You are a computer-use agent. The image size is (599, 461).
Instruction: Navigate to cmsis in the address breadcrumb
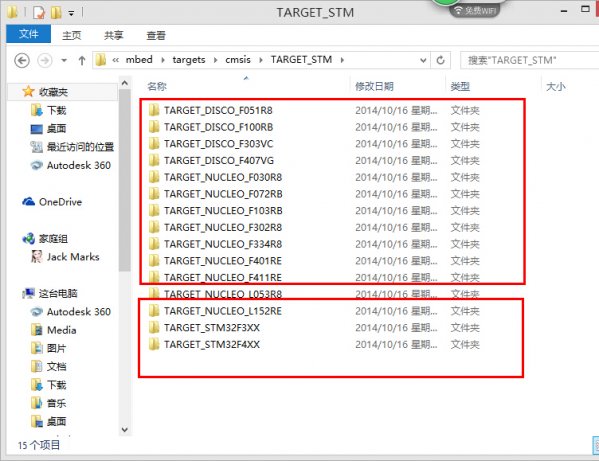click(238, 60)
